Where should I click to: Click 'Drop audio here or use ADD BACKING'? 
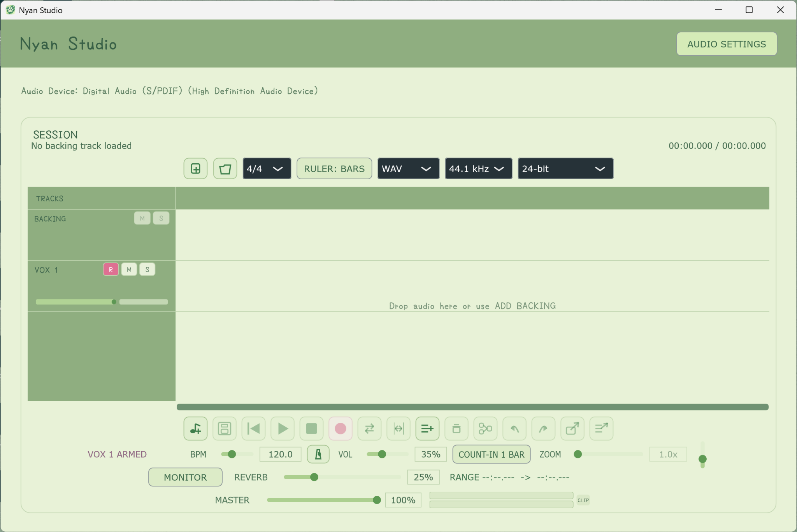click(x=472, y=306)
